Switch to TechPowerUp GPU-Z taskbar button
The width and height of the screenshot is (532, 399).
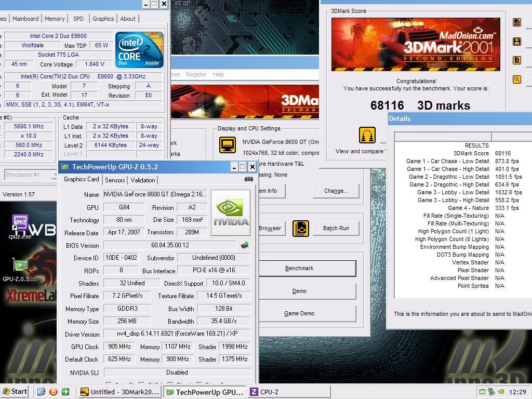[205, 392]
